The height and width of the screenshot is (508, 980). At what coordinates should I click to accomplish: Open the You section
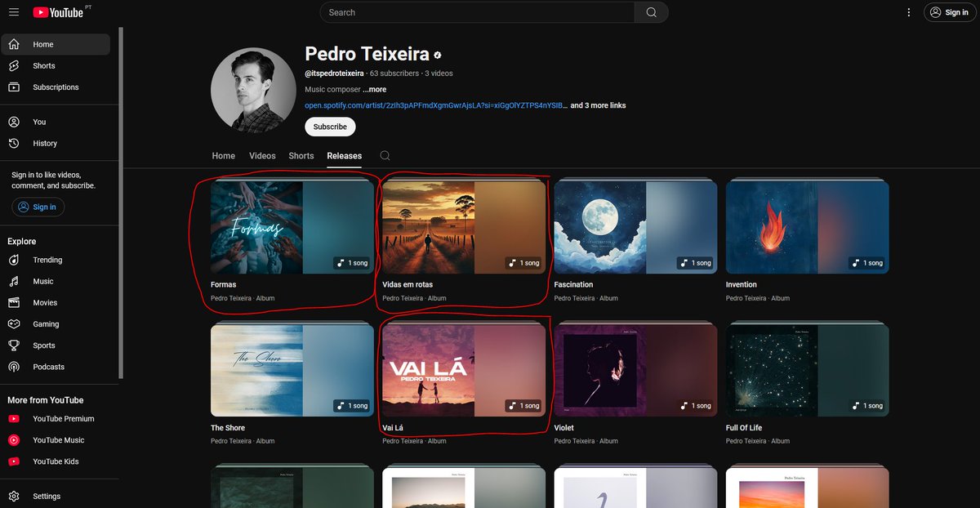(x=56, y=122)
